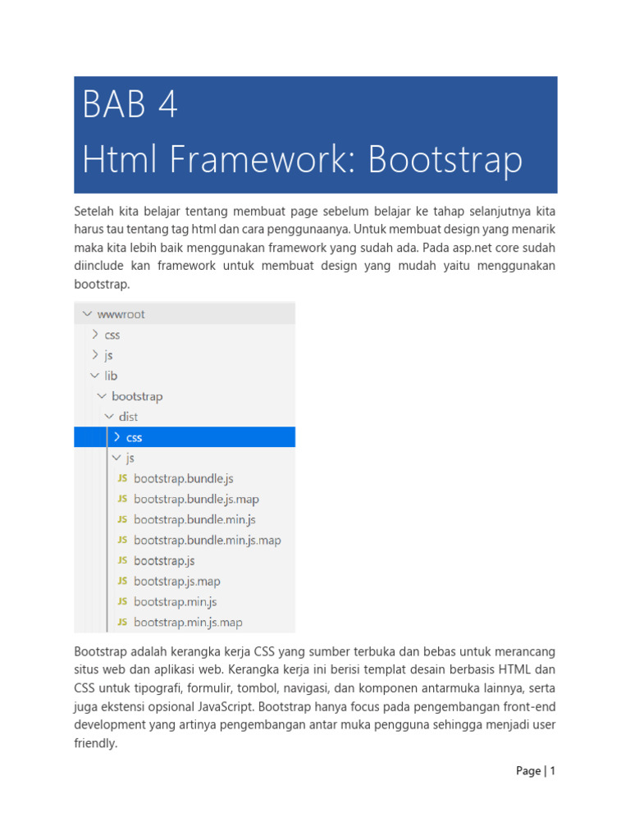Select the bootstrap folder label
630x840 pixels.
(137, 396)
